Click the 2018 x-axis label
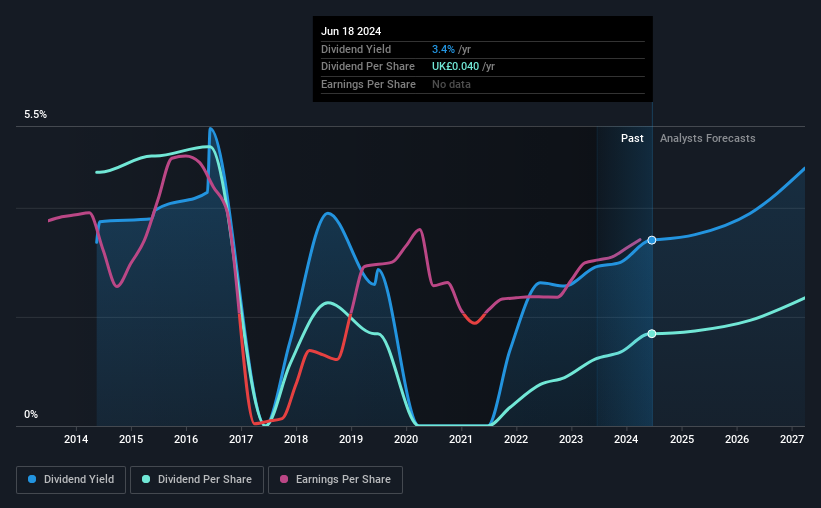The image size is (821, 508). pos(296,439)
